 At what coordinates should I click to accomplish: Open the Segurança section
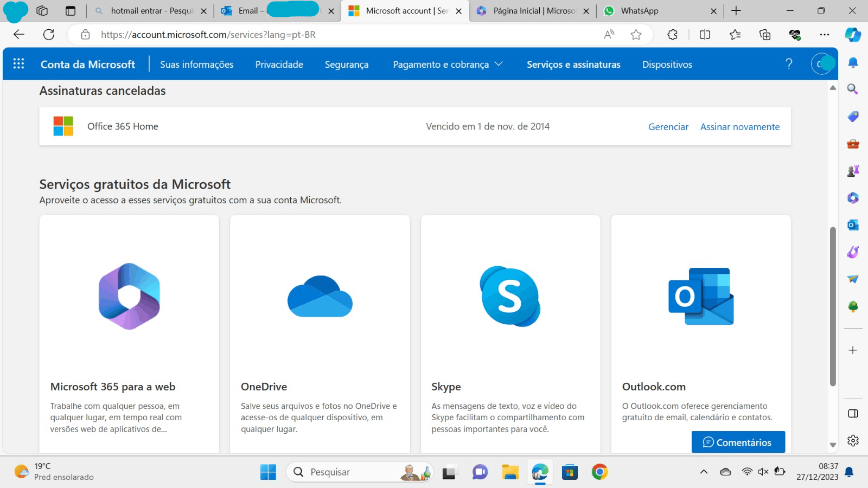(x=347, y=65)
